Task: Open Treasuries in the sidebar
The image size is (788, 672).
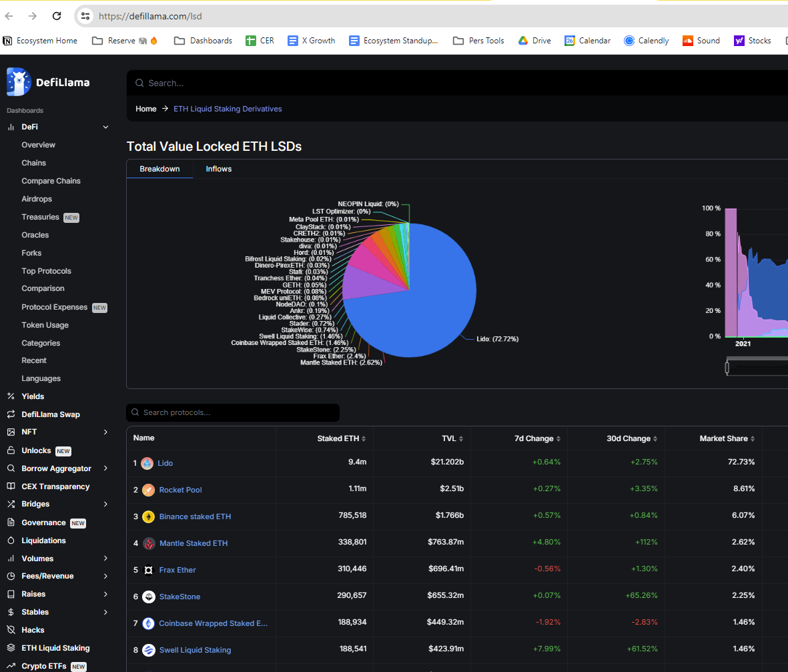Action: coord(40,217)
